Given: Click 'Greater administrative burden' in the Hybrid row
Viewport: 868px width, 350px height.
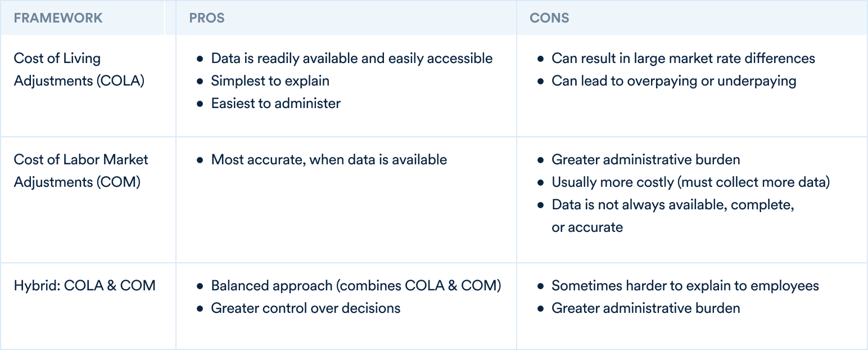Looking at the screenshot, I should [646, 308].
